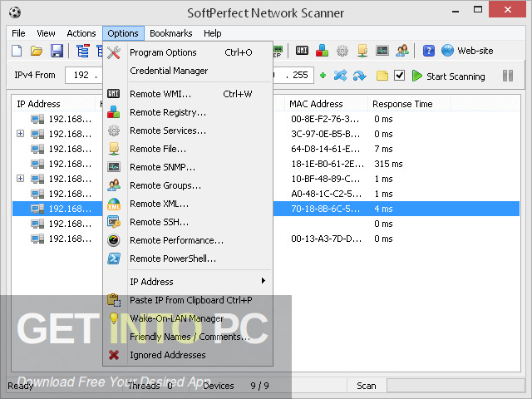Screen dimensions: 532x399
Task: Close the open Options menu
Action: 123,33
